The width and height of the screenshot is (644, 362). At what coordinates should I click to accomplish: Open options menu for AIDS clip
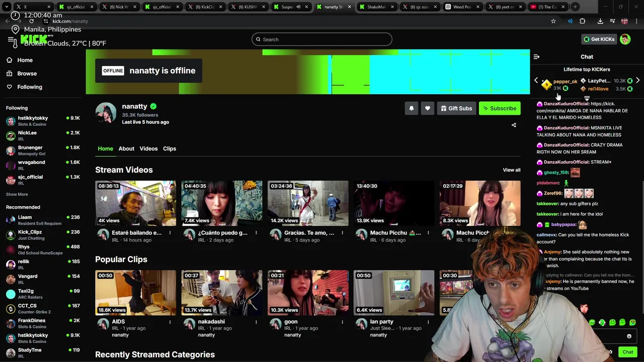[x=170, y=322]
